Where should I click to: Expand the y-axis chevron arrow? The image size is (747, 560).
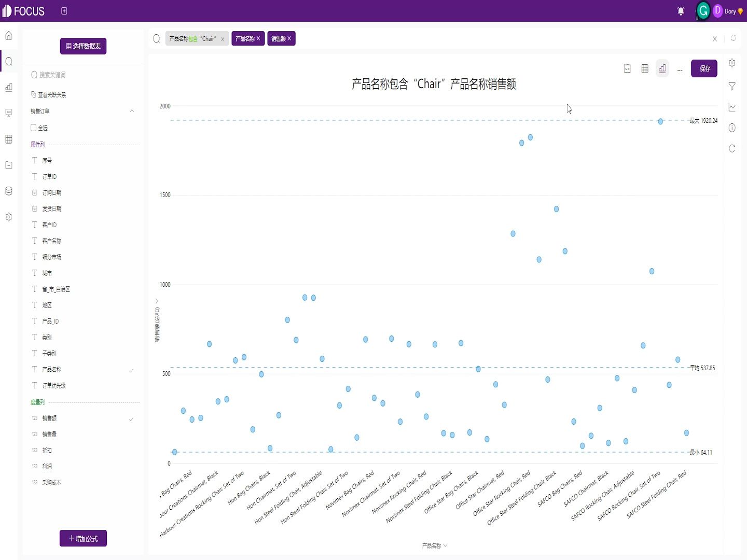tap(157, 301)
